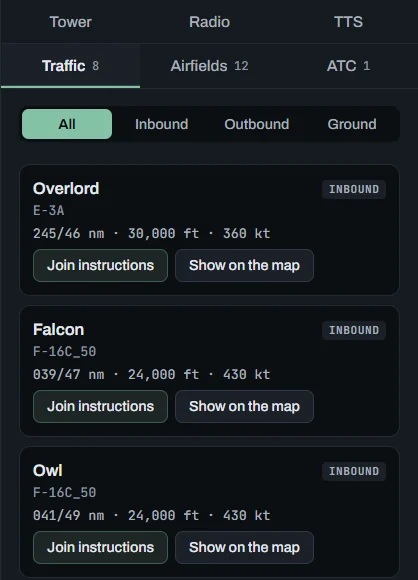Click the INBOUND badge on Falcon card

354,330
